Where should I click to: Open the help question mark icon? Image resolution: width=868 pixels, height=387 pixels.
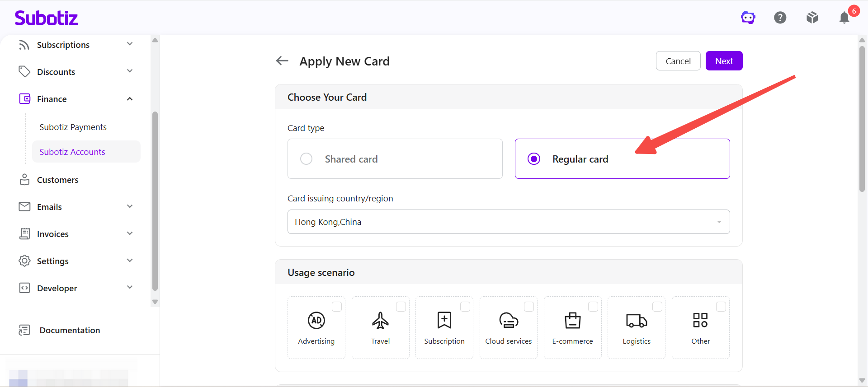pos(780,18)
